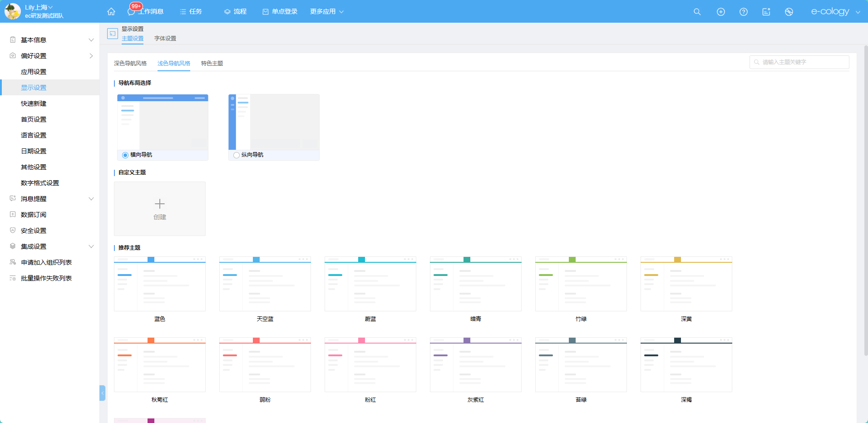Click the 批量操作失败列表 icon
Image resolution: width=868 pixels, height=423 pixels.
13,278
